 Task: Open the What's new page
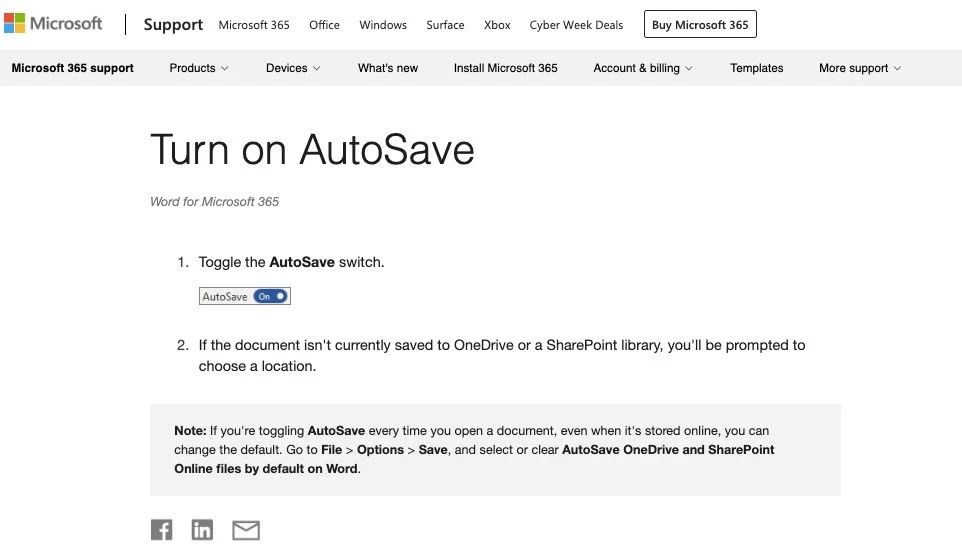(x=388, y=68)
